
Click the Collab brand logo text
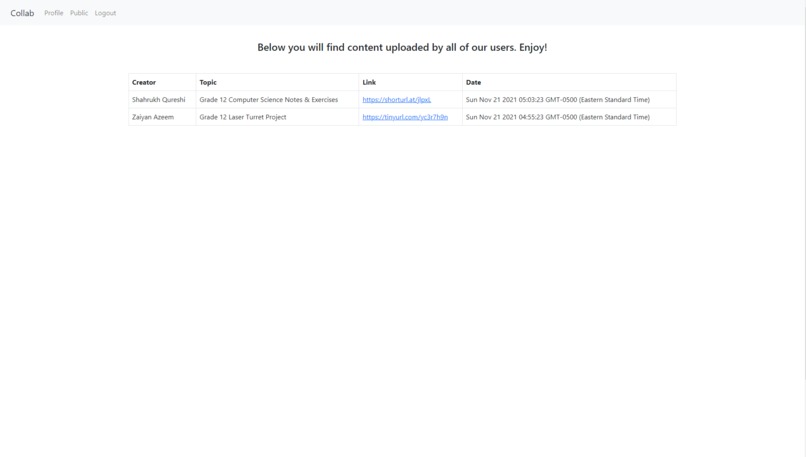(22, 13)
